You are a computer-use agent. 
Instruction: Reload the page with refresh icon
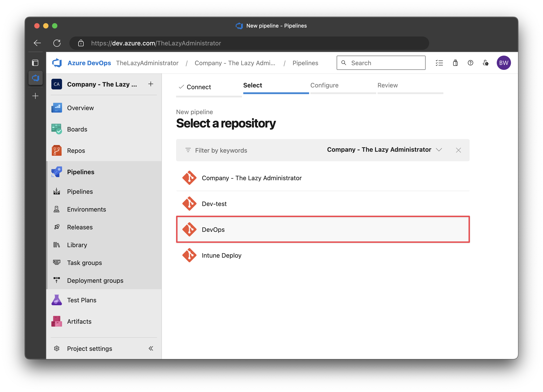[x=57, y=43]
